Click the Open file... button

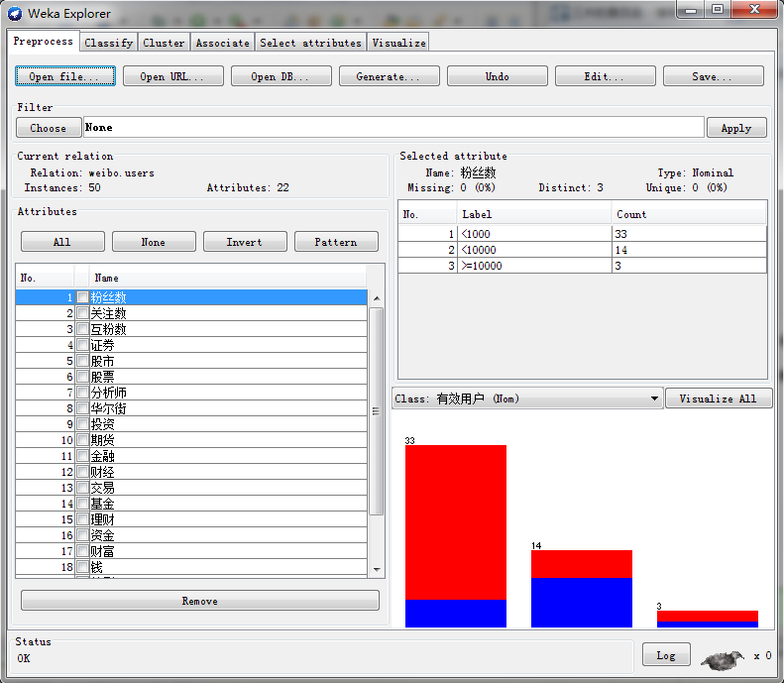tap(65, 76)
